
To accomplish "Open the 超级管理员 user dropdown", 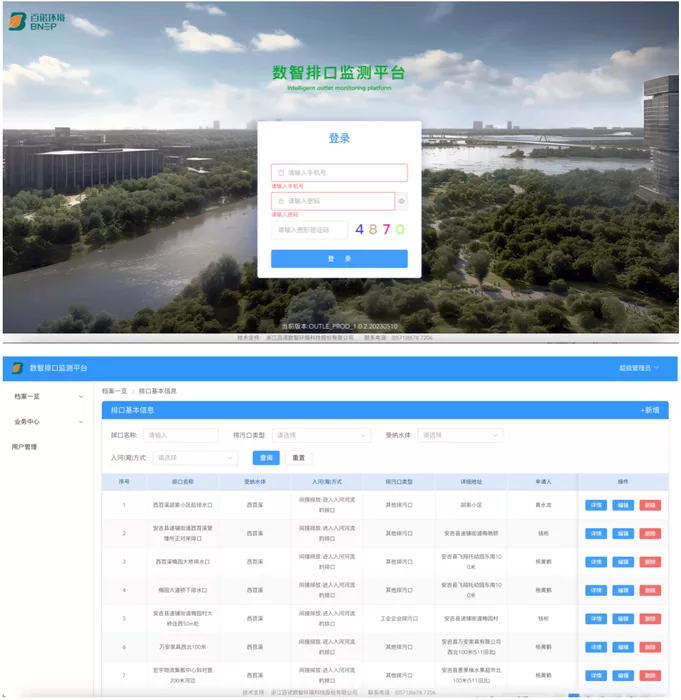I will coord(639,368).
